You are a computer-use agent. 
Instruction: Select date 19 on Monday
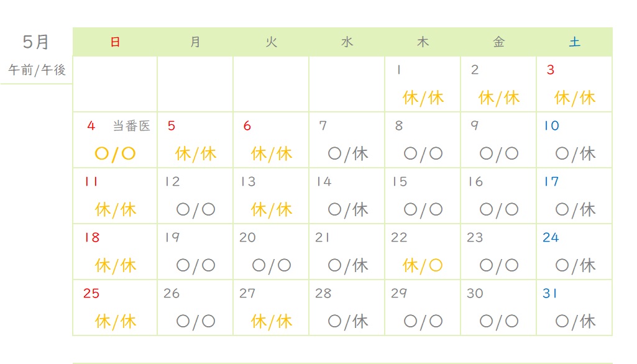172,237
